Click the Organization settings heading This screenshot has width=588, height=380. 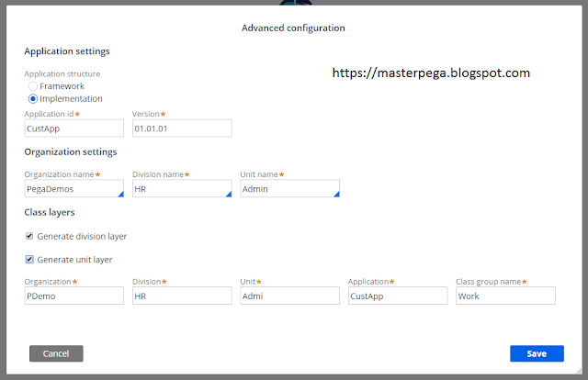71,151
